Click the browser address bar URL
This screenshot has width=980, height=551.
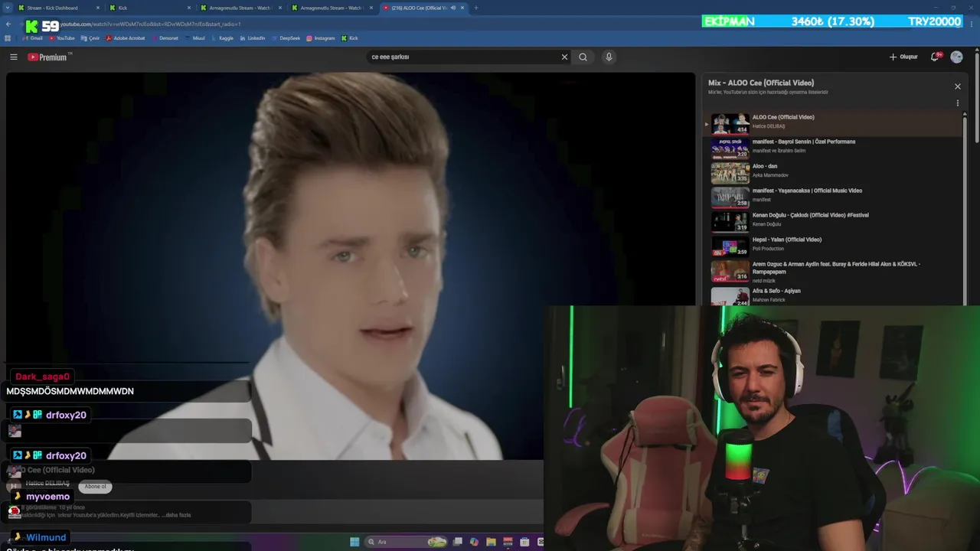[x=149, y=24]
